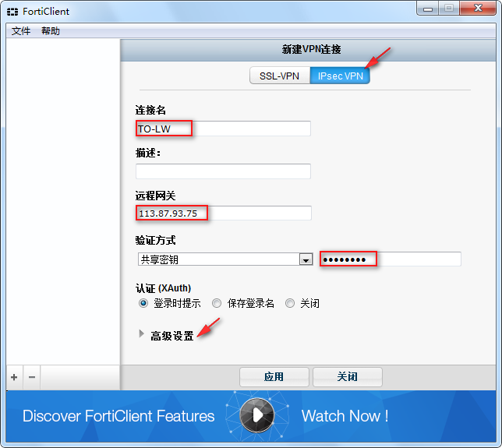The width and height of the screenshot is (502, 448).
Task: Open the 验证方式 共享密钥 dropdown
Action: coord(225,259)
